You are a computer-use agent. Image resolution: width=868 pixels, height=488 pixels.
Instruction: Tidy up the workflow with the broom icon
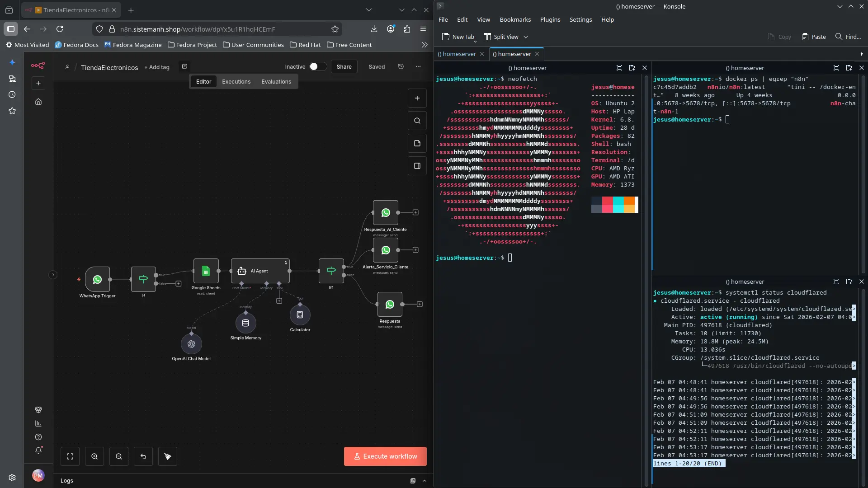168,456
